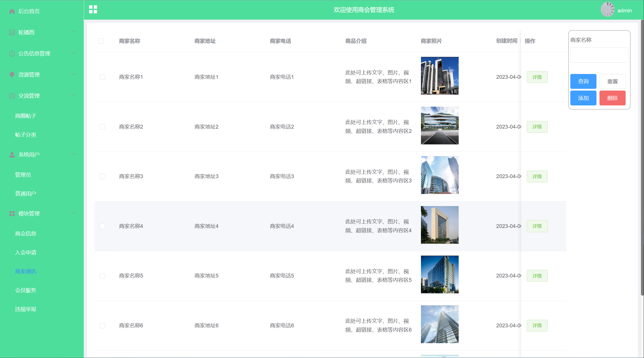Click the admin avatar in top bar
This screenshot has height=358, width=644.
[608, 10]
